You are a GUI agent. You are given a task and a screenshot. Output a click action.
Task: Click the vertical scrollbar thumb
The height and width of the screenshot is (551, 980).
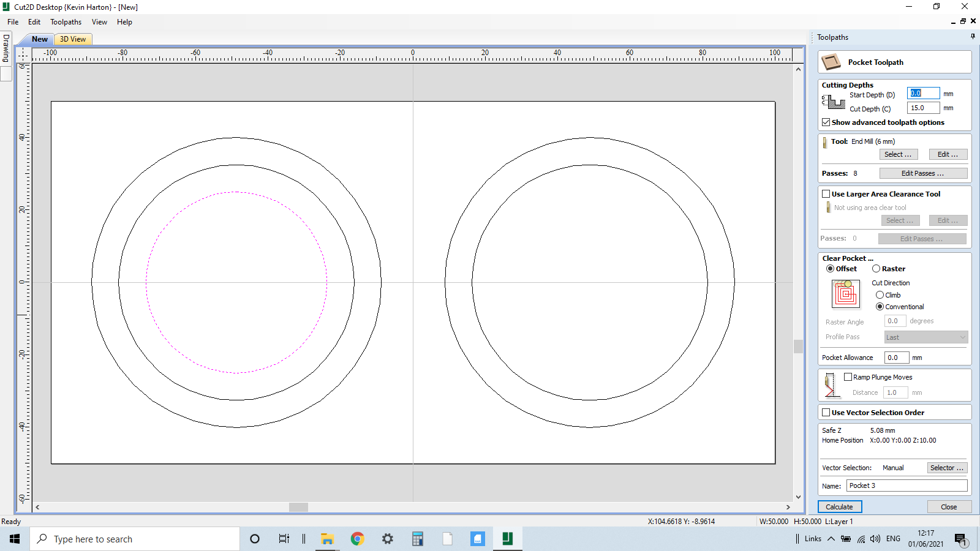798,347
